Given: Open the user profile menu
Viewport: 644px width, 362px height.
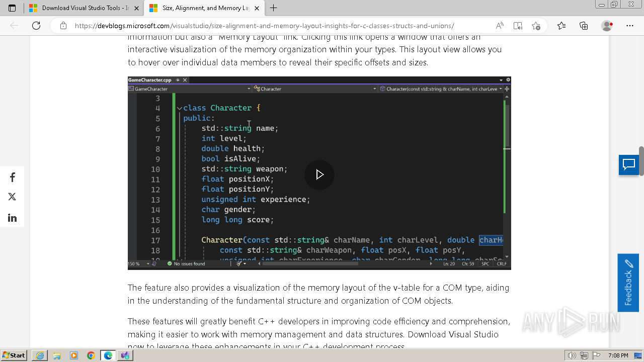Looking at the screenshot, I should (x=607, y=26).
